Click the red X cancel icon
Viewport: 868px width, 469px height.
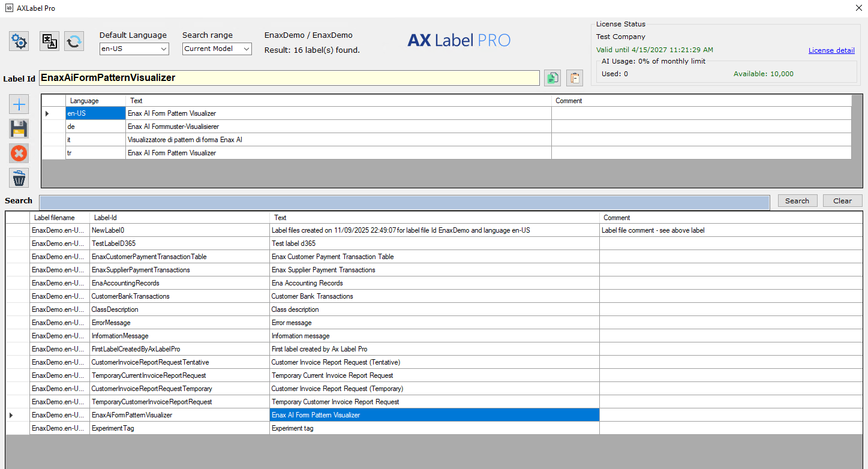pyautogui.click(x=19, y=154)
